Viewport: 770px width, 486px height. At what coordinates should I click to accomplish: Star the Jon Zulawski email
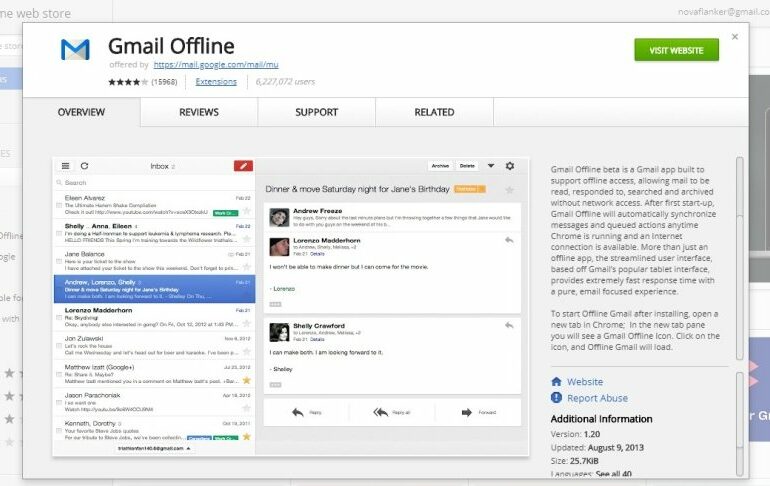tap(247, 351)
